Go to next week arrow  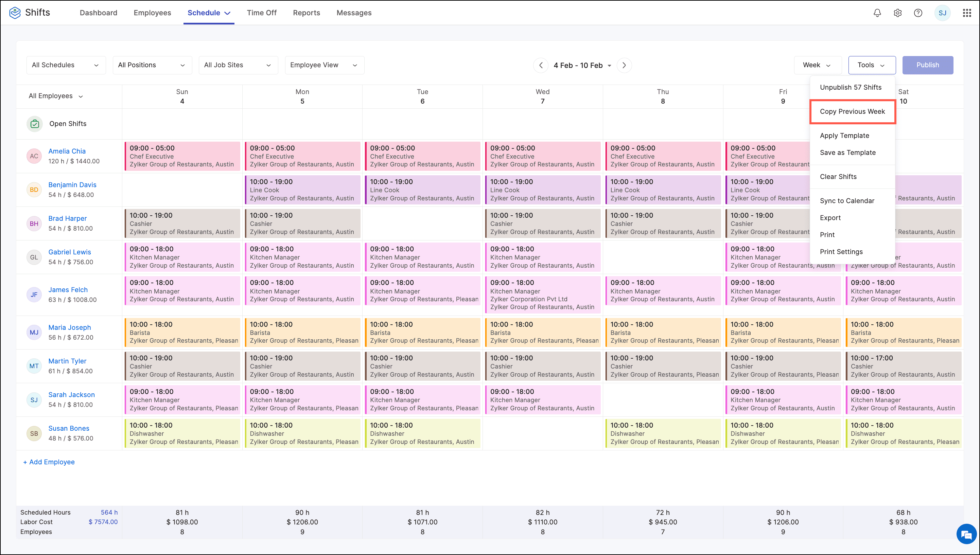point(624,65)
